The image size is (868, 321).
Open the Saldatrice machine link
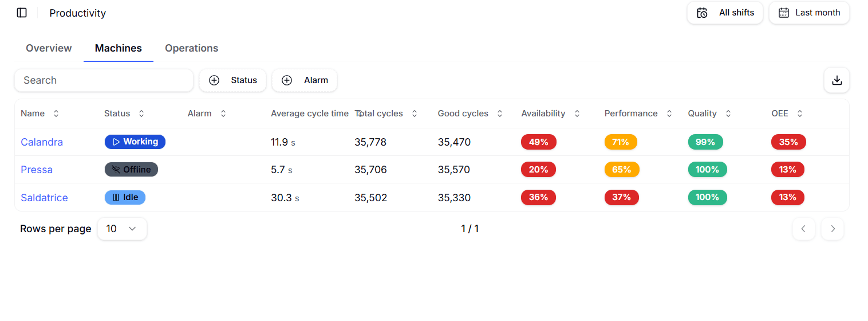pyautogui.click(x=44, y=198)
